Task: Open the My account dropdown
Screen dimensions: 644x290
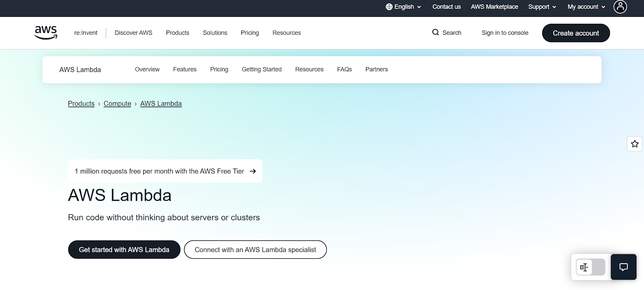Action: click(x=586, y=7)
